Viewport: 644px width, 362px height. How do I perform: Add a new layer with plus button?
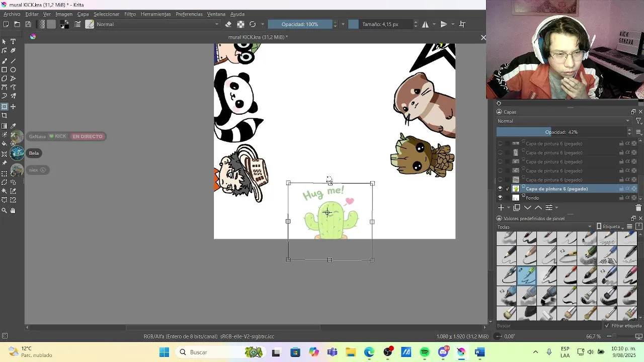click(501, 208)
